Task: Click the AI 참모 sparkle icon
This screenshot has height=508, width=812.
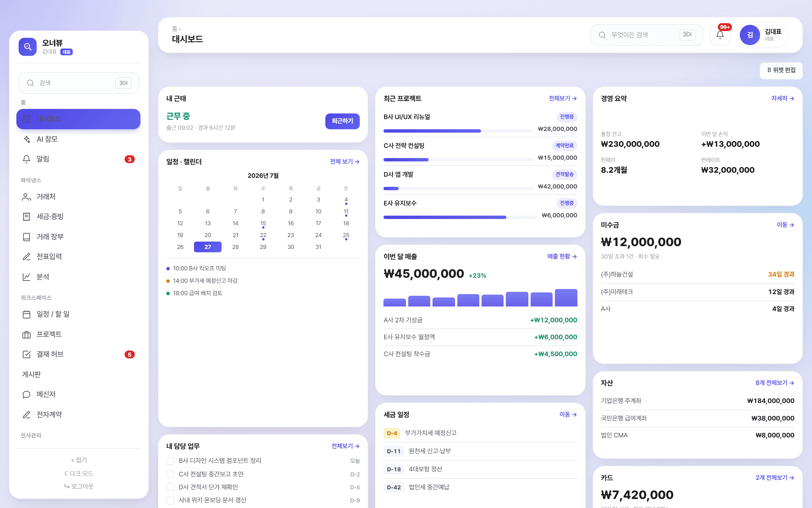Action: tap(27, 139)
